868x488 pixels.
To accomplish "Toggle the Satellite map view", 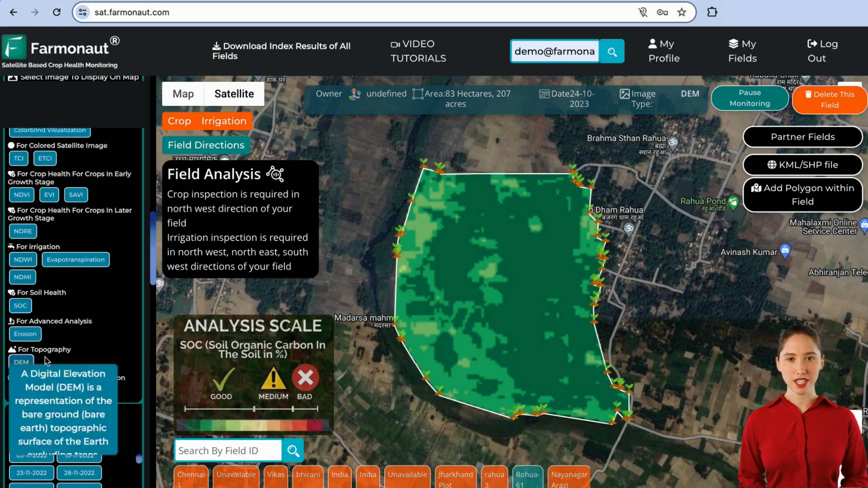I will [235, 94].
